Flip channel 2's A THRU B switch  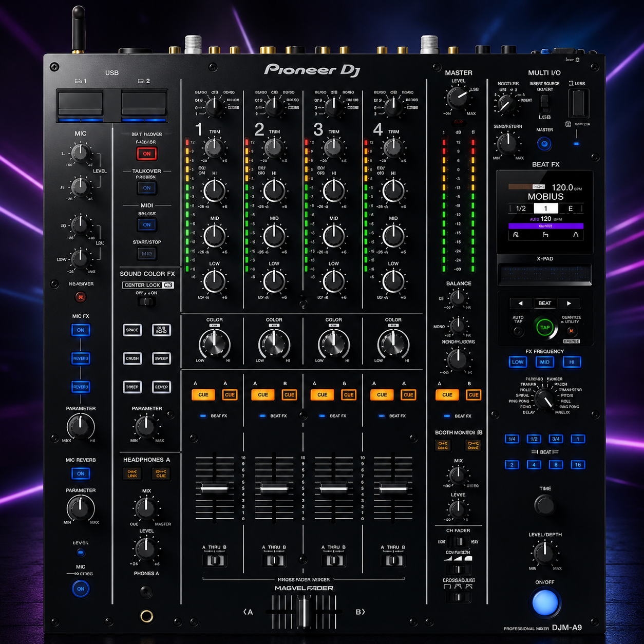(274, 560)
